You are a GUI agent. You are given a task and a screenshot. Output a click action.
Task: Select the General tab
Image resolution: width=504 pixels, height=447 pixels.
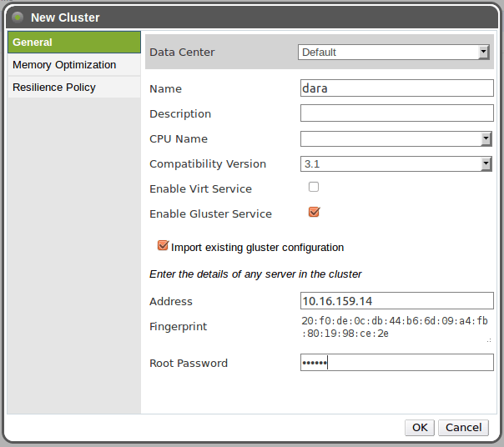click(x=73, y=43)
